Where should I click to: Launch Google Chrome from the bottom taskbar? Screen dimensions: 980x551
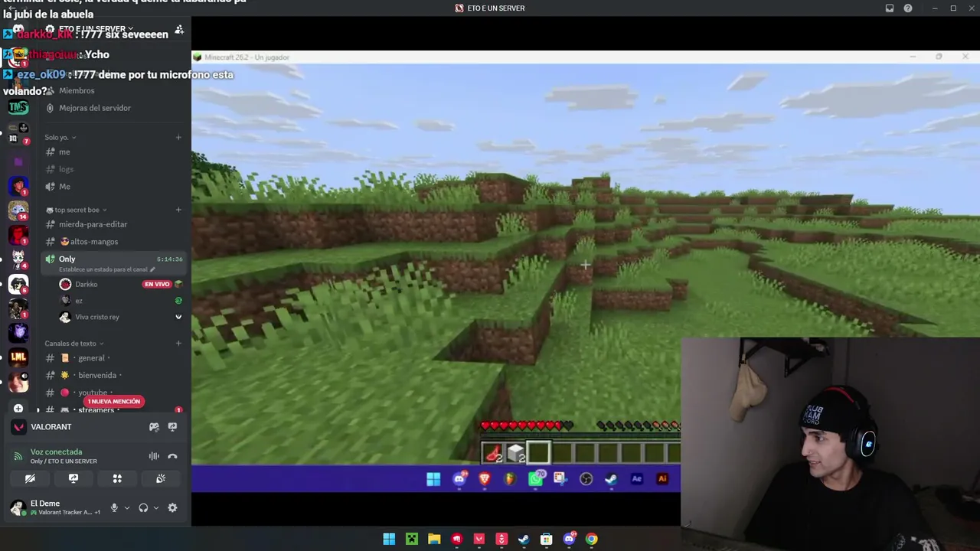coord(591,539)
